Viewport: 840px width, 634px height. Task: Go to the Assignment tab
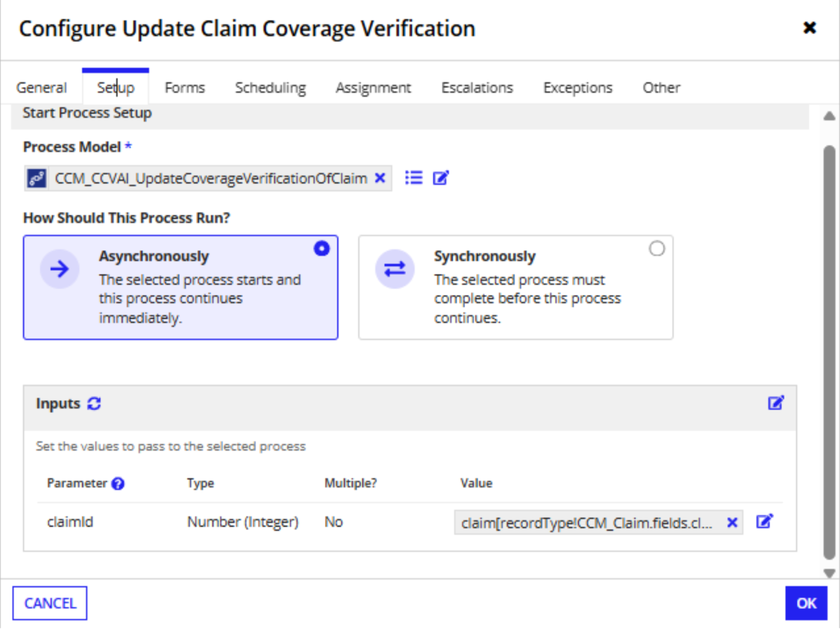(374, 87)
